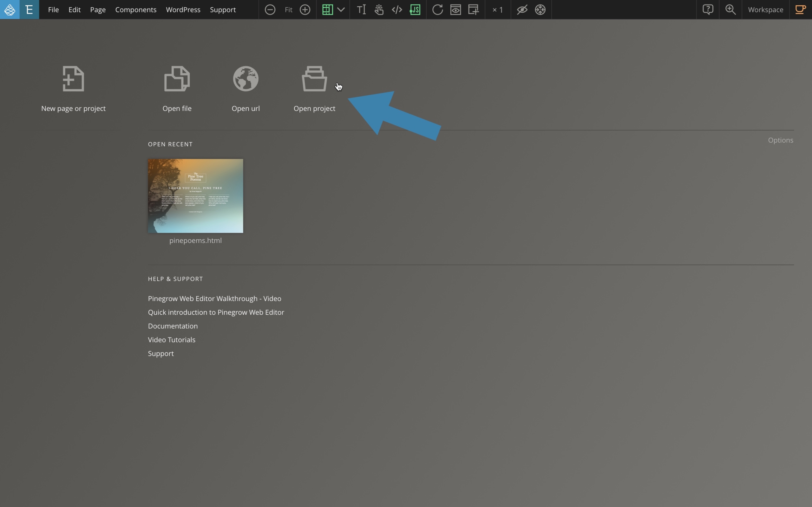Open the JavaScript panel
The width and height of the screenshot is (812, 507).
pos(415,10)
